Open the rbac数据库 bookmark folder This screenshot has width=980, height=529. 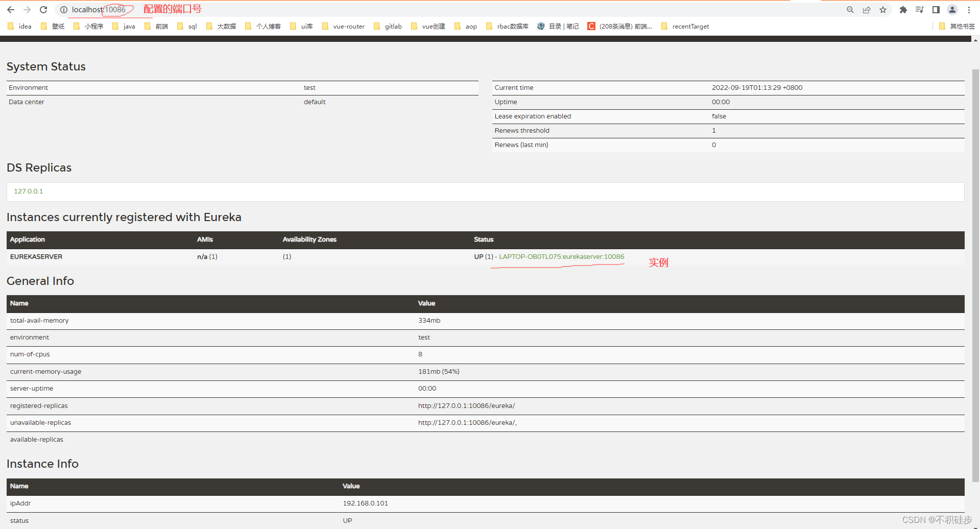tap(507, 27)
